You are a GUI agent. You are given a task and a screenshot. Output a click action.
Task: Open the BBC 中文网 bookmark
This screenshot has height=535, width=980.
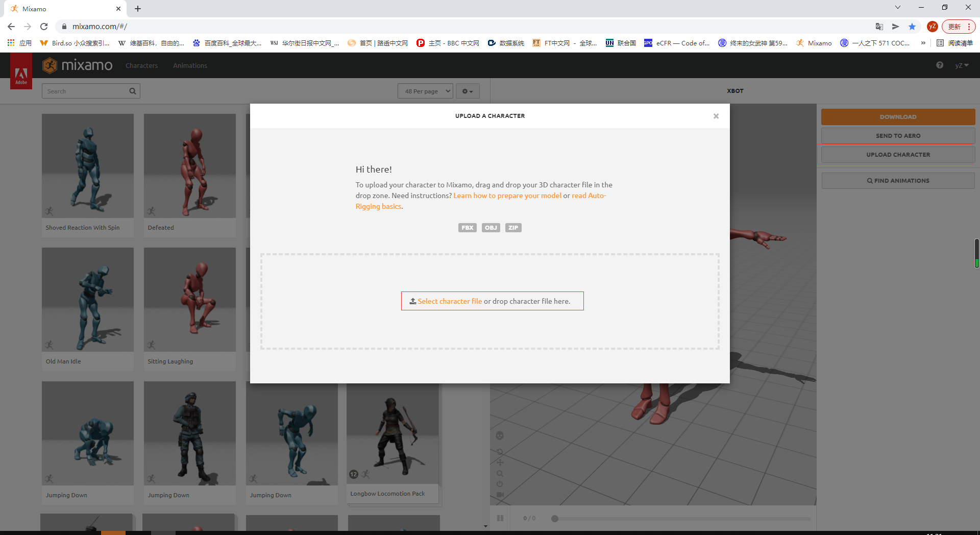tap(448, 43)
